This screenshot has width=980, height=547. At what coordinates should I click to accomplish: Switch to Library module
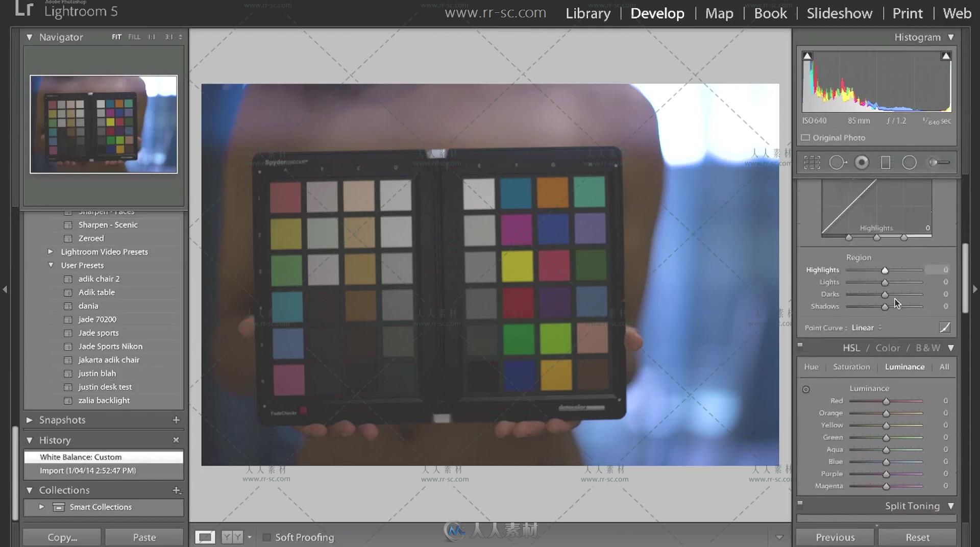pyautogui.click(x=588, y=13)
